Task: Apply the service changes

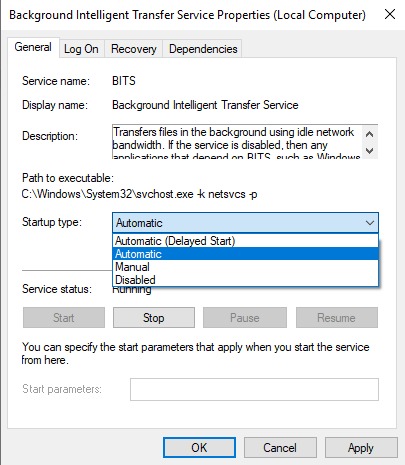Action: [x=361, y=447]
